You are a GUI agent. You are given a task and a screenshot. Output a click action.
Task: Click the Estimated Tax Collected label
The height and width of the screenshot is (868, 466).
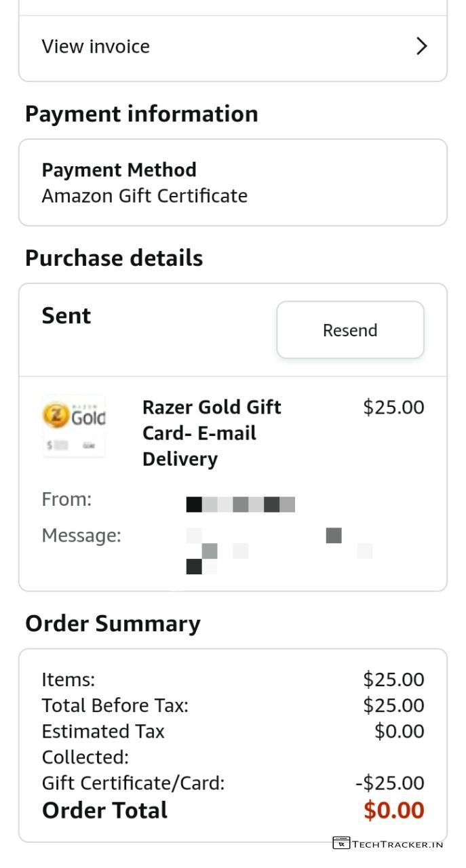(x=103, y=744)
